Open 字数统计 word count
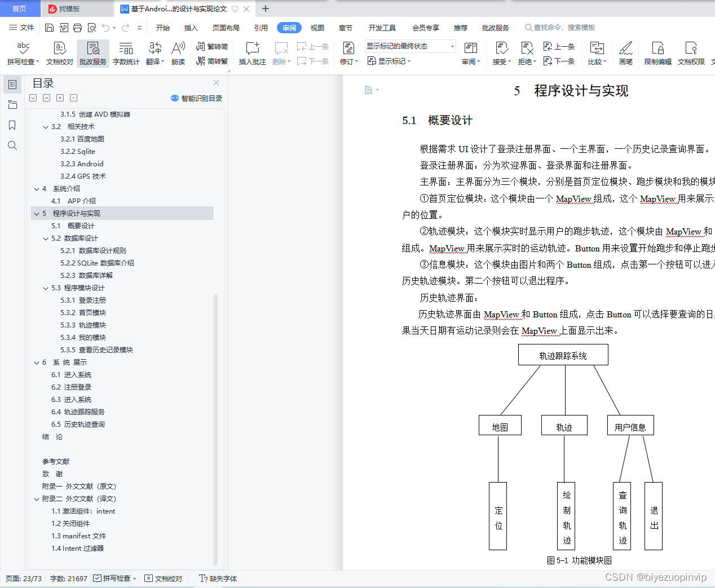715x588 pixels. [126, 53]
